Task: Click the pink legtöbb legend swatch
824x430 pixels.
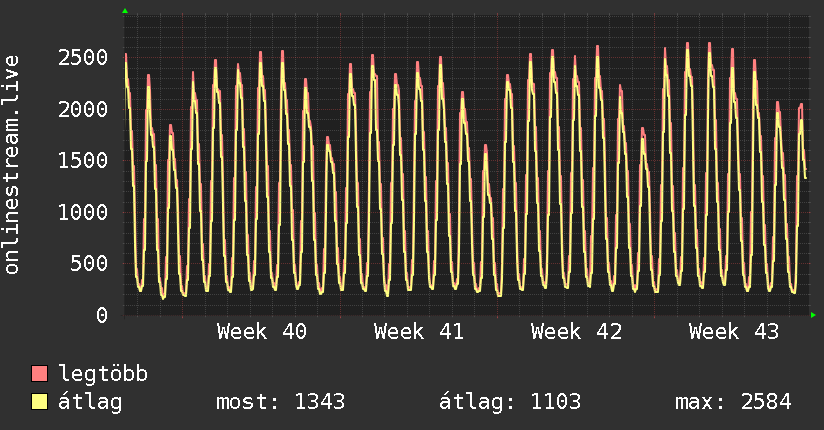Action: pyautogui.click(x=39, y=374)
